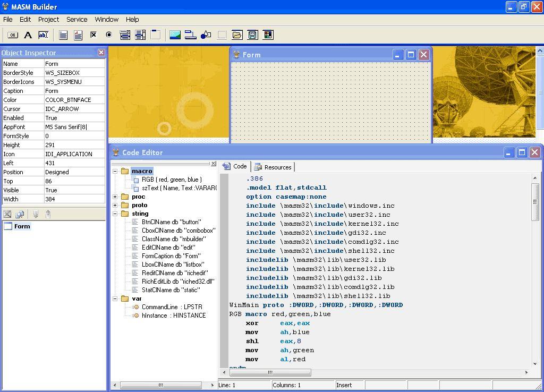Select the hInstance : HINSTANCE variable
The image size is (544, 392).
(174, 316)
